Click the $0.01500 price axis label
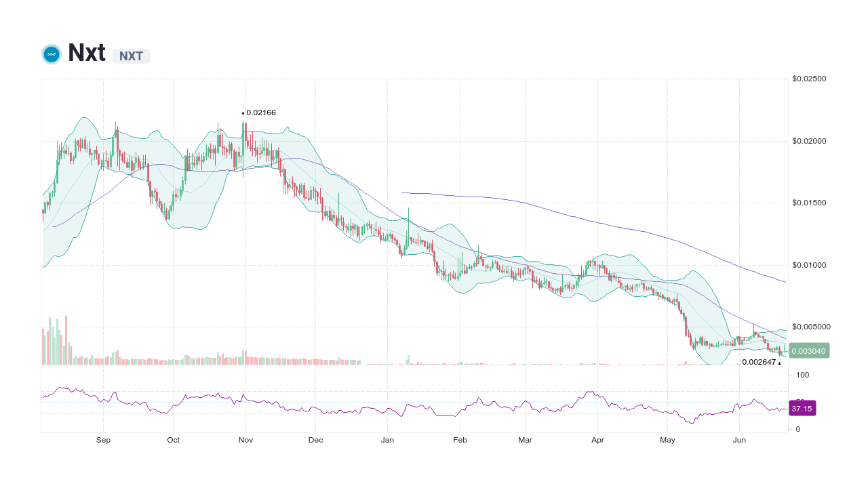Screen dimensions: 868x488 coord(810,202)
